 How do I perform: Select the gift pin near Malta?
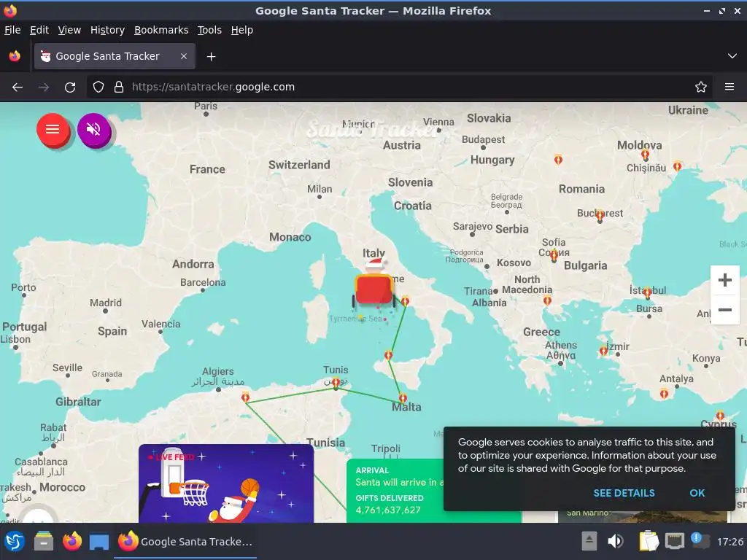[403, 398]
